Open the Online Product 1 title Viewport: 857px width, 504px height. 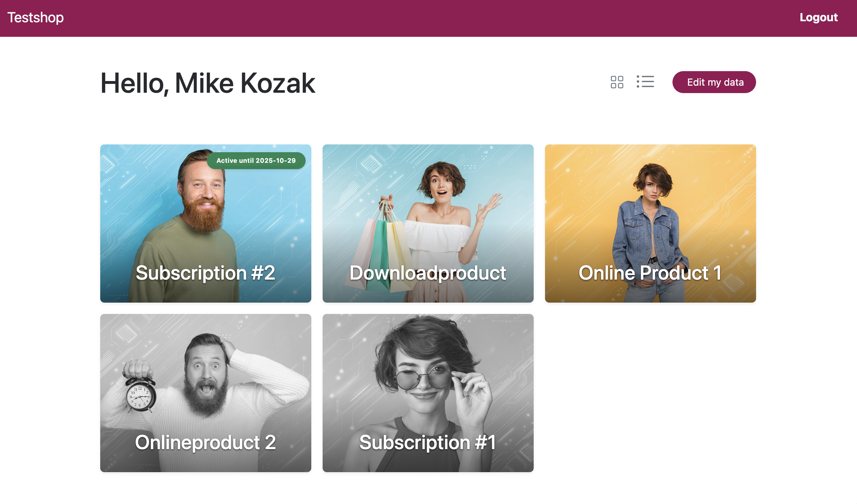650,273
